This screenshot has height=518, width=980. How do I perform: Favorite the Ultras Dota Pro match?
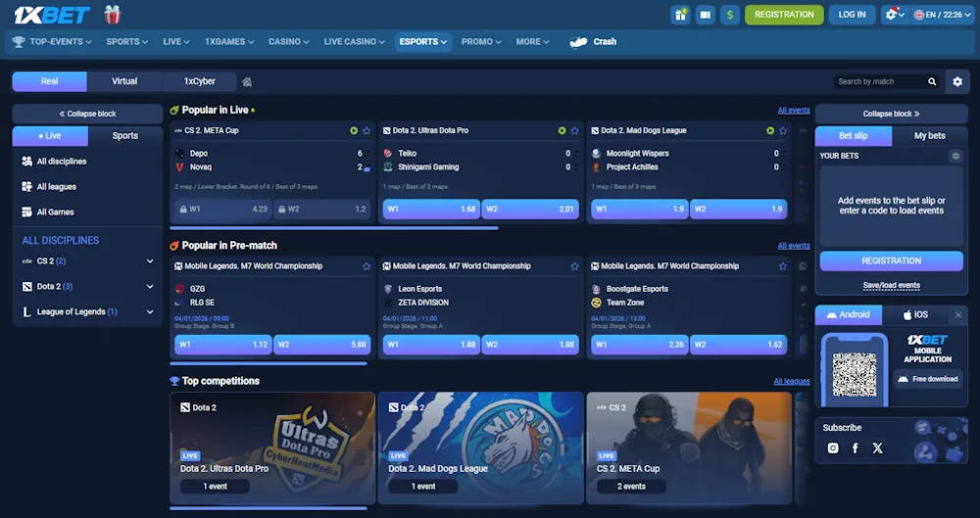pos(574,130)
